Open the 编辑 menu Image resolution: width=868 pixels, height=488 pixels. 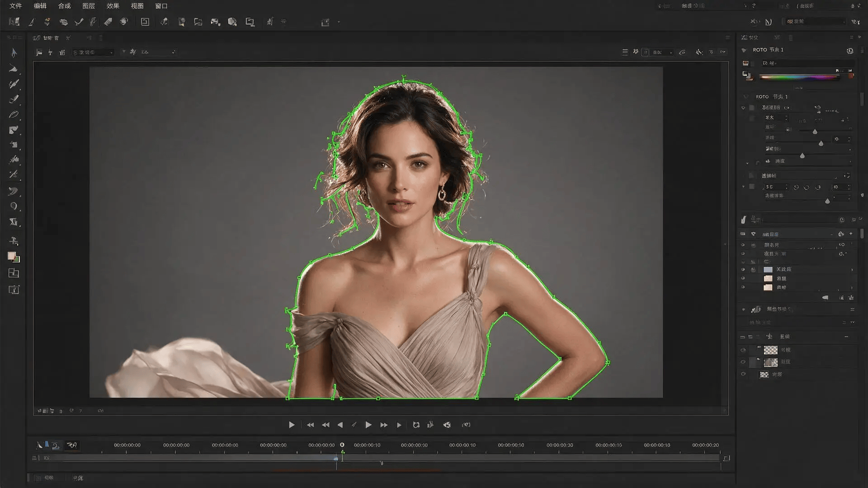(x=40, y=6)
